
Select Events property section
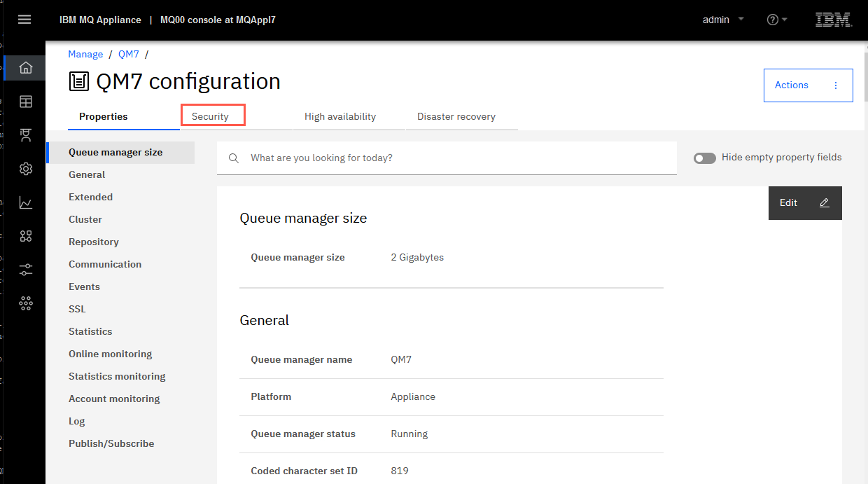coord(84,287)
